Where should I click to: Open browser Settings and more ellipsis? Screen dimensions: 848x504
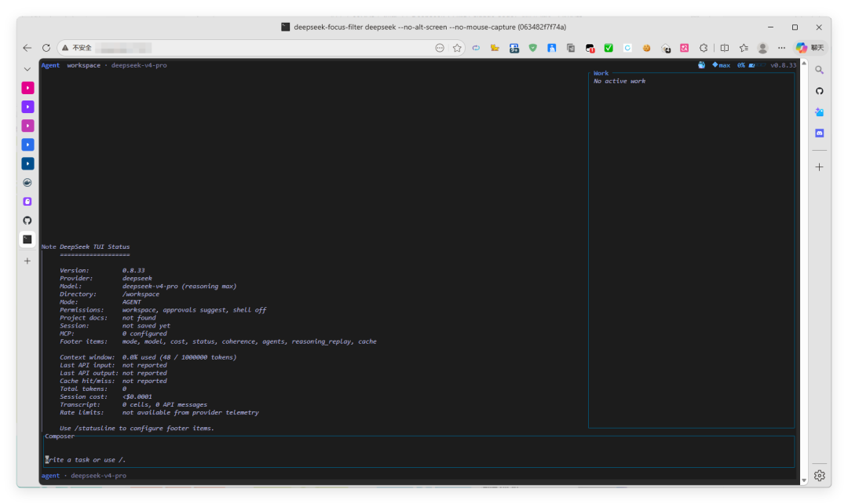[781, 48]
